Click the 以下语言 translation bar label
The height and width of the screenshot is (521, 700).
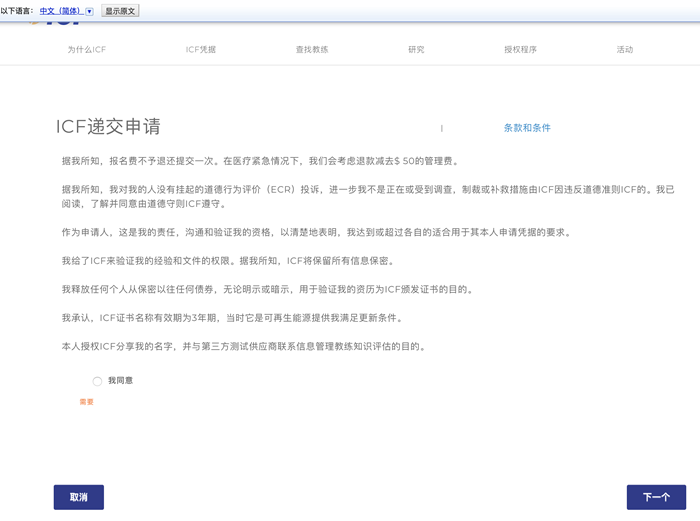point(17,11)
